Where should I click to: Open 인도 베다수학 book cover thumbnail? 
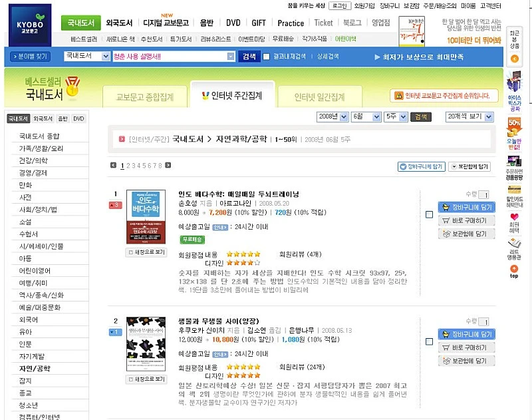[x=146, y=216]
